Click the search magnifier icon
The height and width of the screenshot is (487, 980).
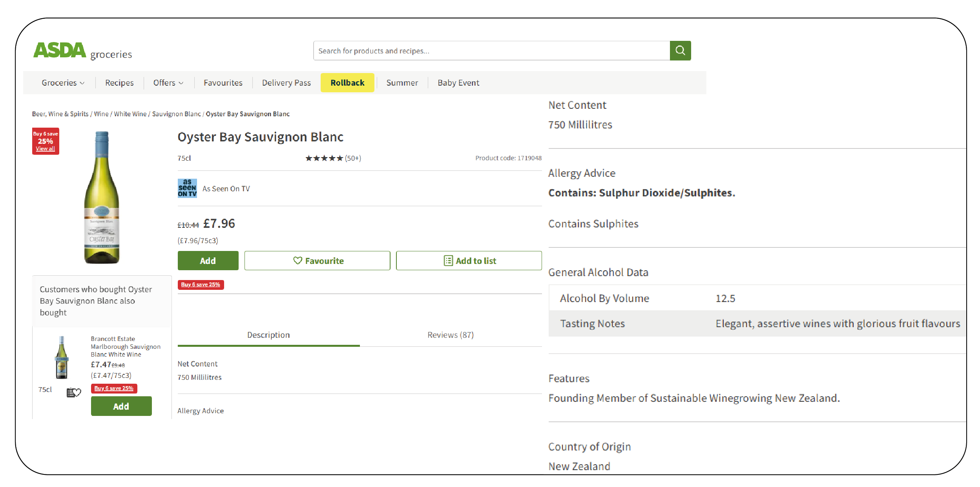tap(680, 50)
